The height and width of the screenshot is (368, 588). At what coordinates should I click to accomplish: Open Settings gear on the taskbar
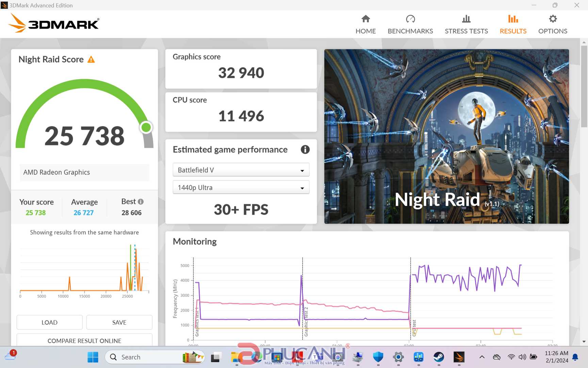[398, 357]
